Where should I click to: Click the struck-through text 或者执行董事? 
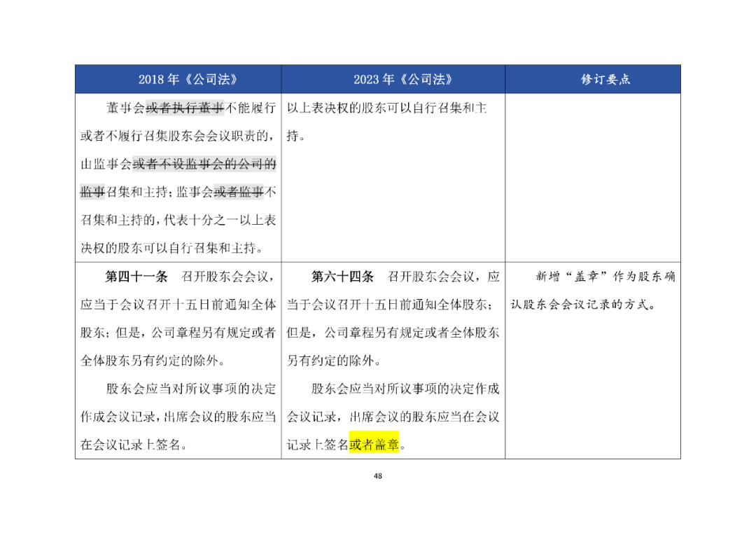[185, 108]
